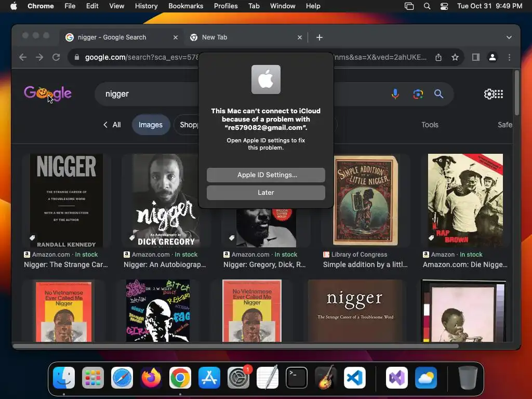The image size is (532, 399).
Task: Select the Shopping filter chip
Action: tap(187, 125)
